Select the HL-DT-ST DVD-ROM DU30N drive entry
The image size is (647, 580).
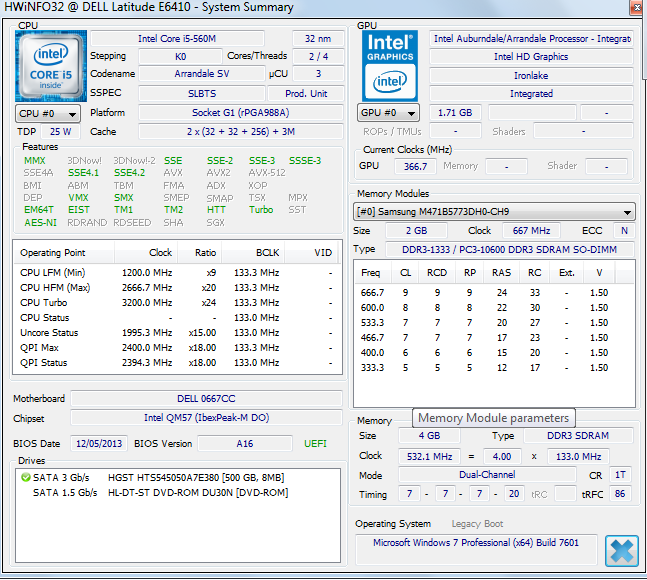click(178, 493)
